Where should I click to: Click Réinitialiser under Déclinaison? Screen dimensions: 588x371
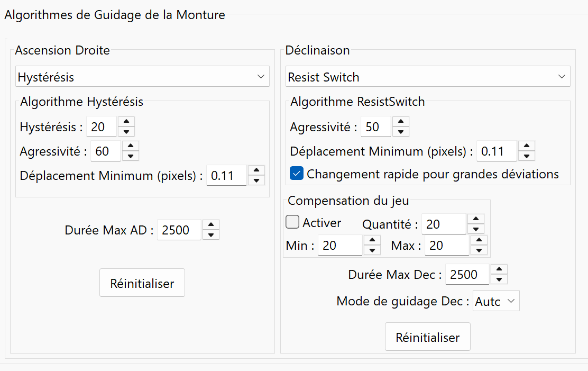pos(427,337)
